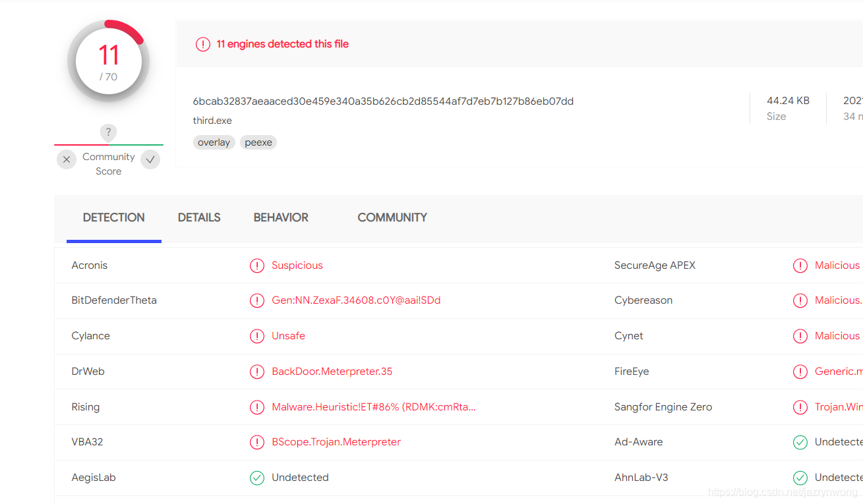Viewport: 863px width, 504px height.
Task: Click the 44.24 KB size value
Action: (x=788, y=101)
